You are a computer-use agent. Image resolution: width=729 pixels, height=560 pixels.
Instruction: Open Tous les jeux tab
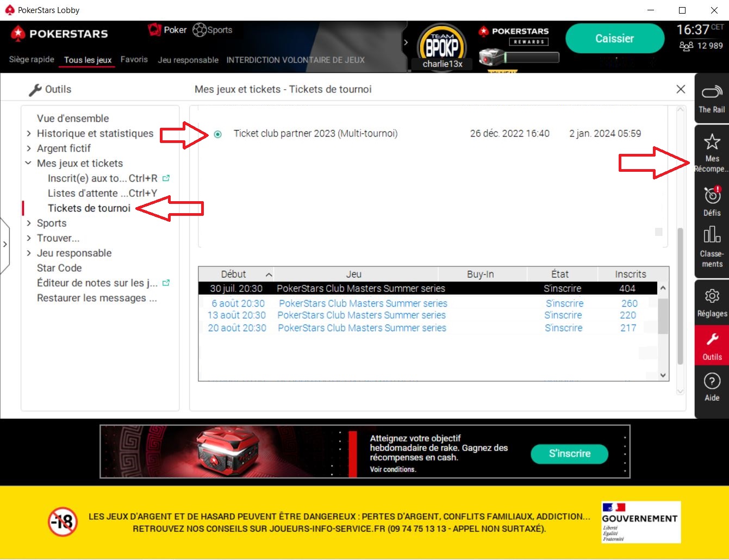coord(88,60)
